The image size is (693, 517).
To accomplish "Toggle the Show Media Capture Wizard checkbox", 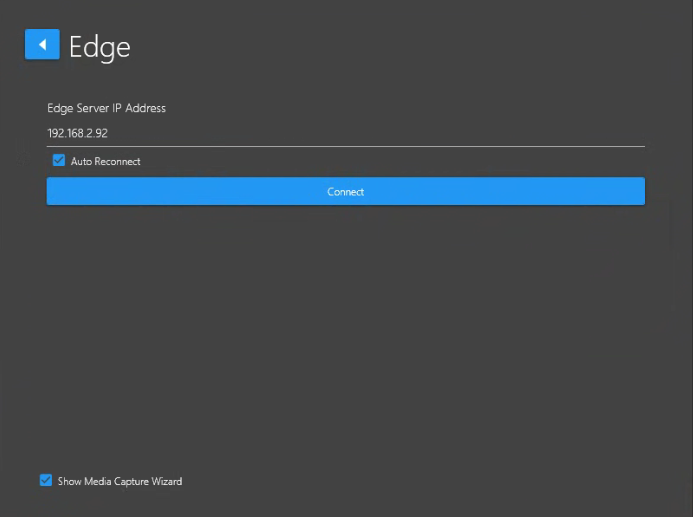I will point(46,481).
